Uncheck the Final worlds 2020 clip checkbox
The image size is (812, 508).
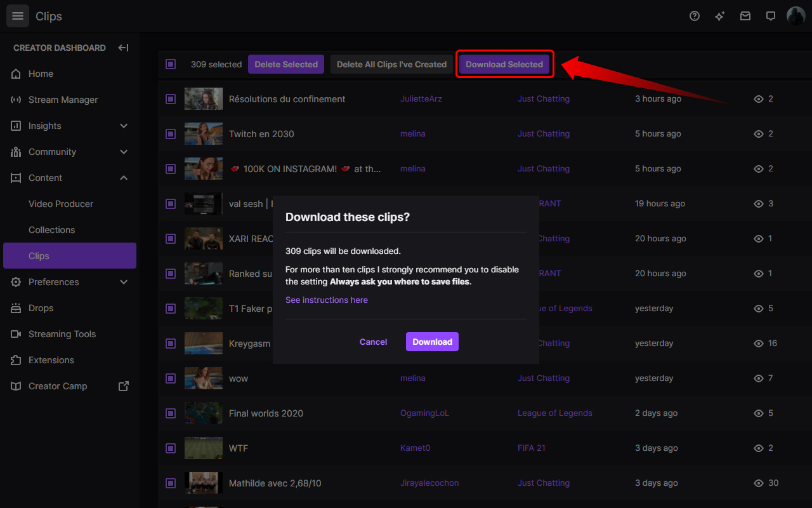[171, 413]
